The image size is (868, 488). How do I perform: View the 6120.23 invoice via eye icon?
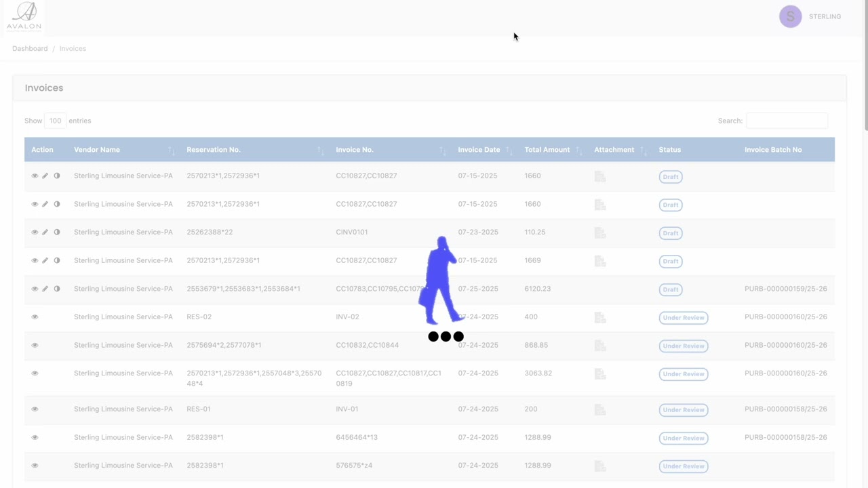click(35, 289)
